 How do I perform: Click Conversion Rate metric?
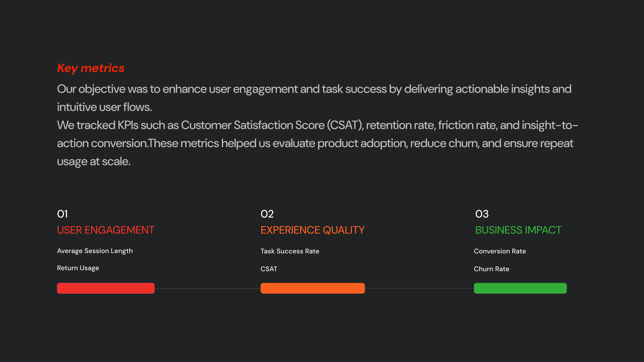(x=500, y=251)
